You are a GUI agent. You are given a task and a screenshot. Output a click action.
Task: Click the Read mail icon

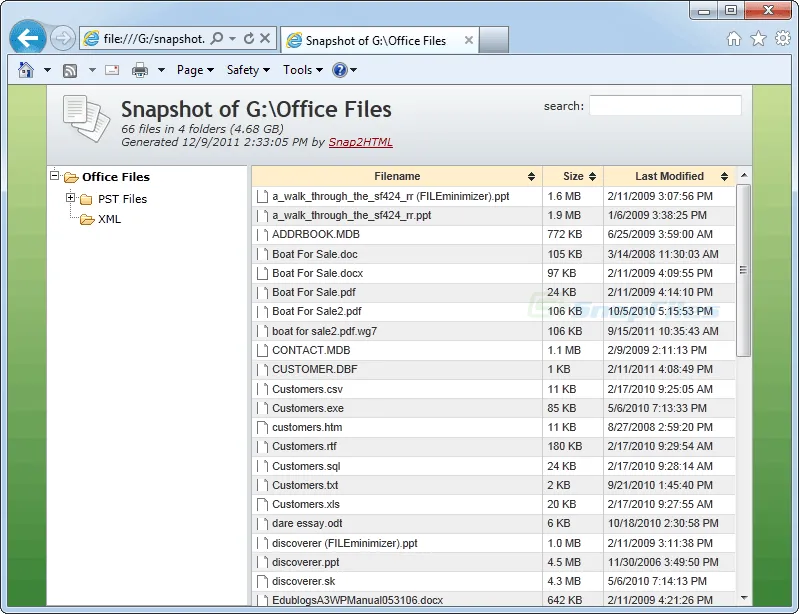point(112,70)
